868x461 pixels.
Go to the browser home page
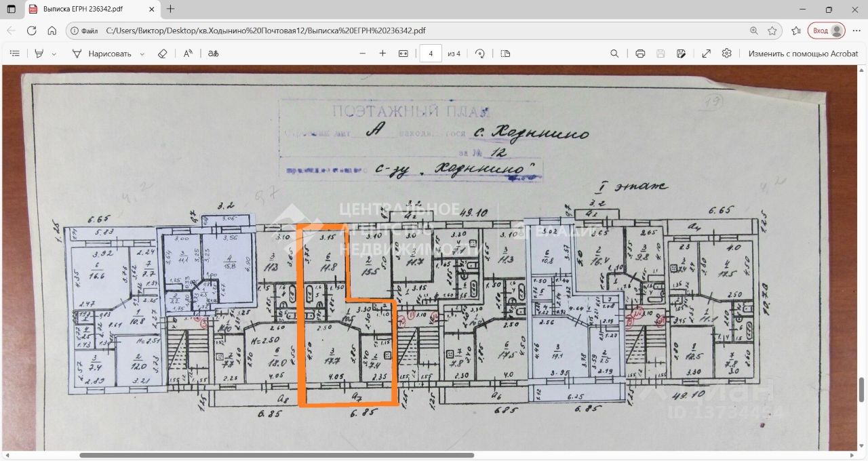coord(52,31)
